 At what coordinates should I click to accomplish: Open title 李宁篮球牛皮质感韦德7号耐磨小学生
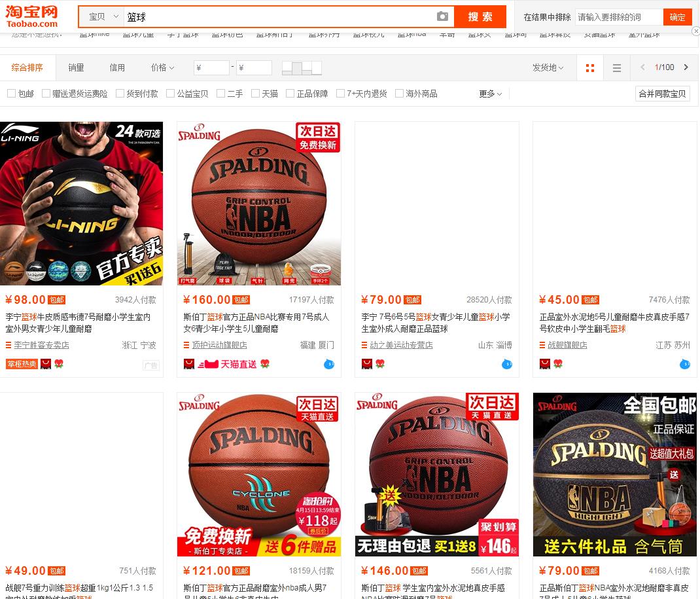coord(78,323)
